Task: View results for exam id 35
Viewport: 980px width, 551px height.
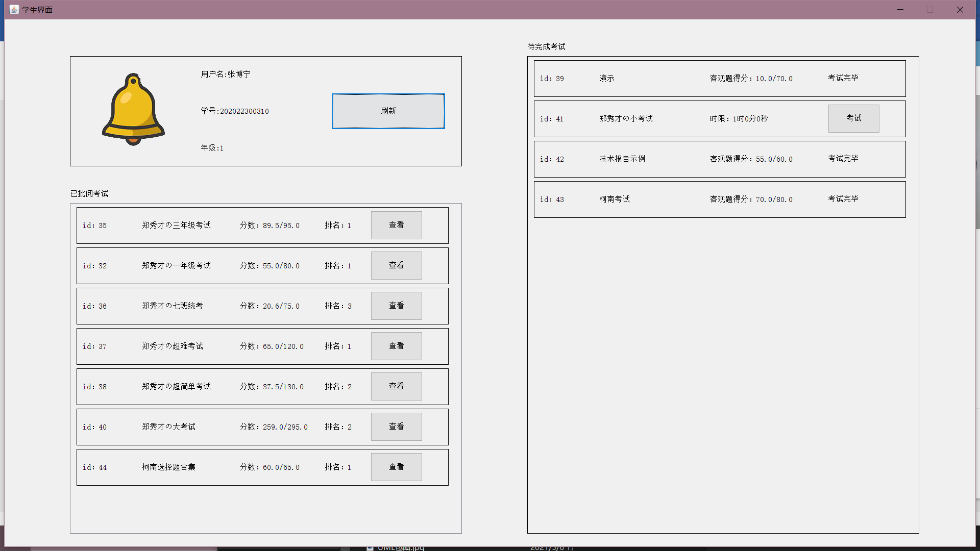Action: [x=396, y=225]
